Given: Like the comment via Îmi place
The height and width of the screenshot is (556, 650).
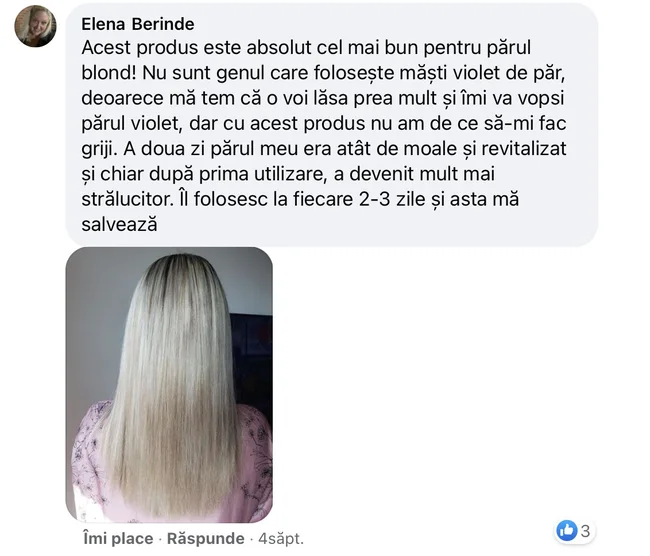Looking at the screenshot, I should [118, 538].
